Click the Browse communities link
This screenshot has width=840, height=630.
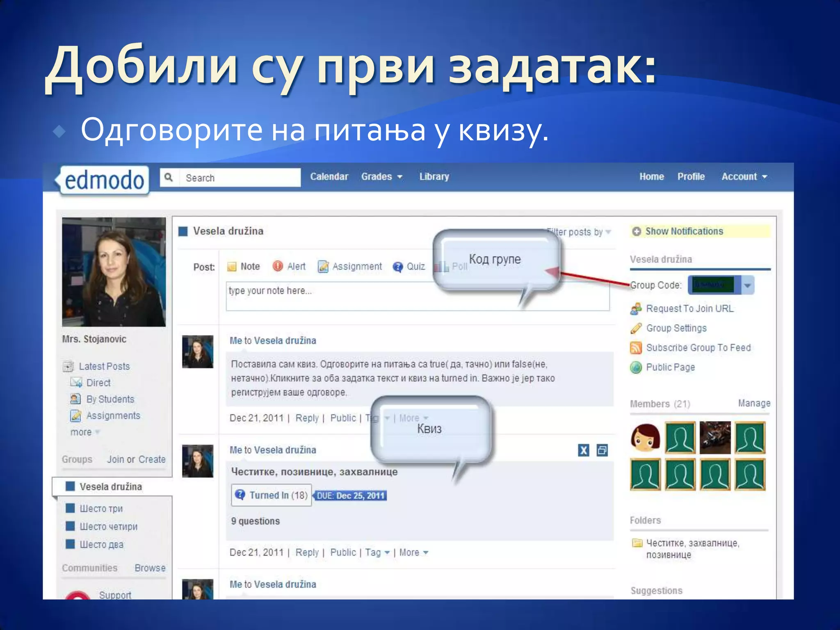(x=150, y=568)
